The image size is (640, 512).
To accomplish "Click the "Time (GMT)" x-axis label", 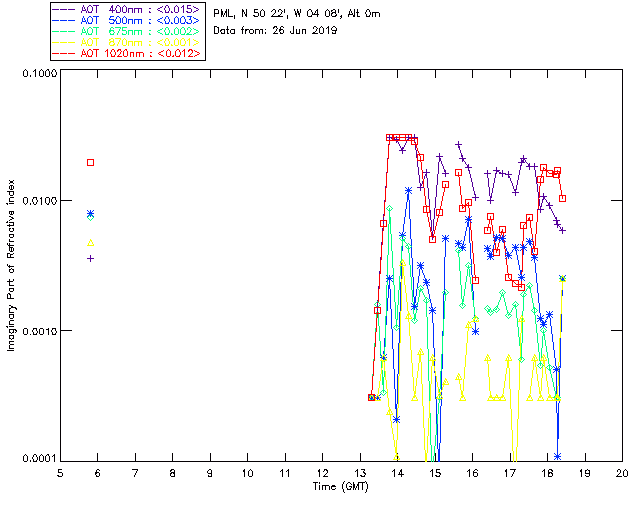I will [x=340, y=487].
